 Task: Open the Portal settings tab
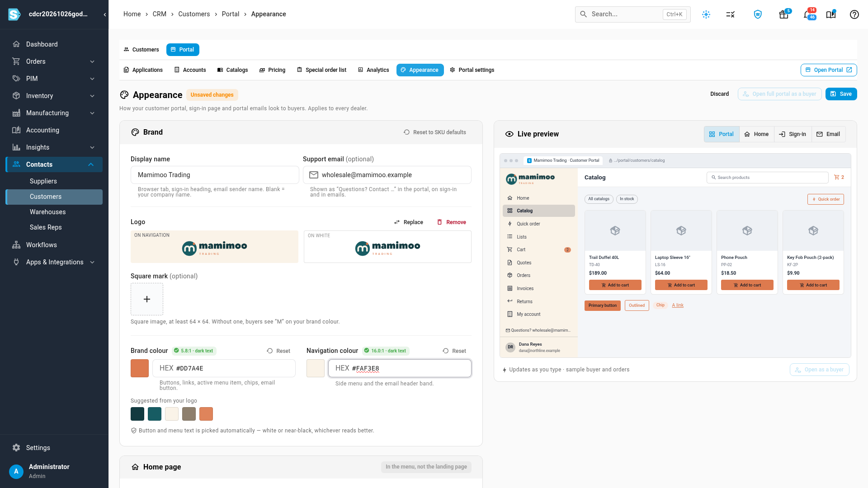(472, 70)
